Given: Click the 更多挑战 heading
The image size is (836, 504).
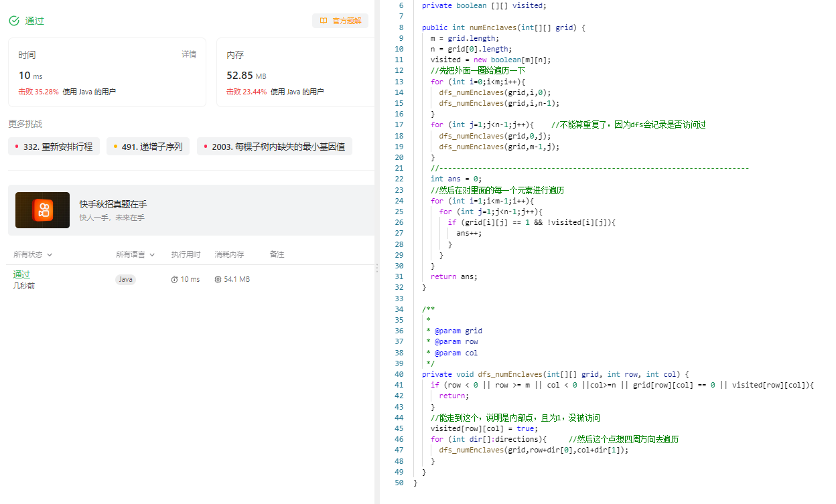Looking at the screenshot, I should pos(25,124).
